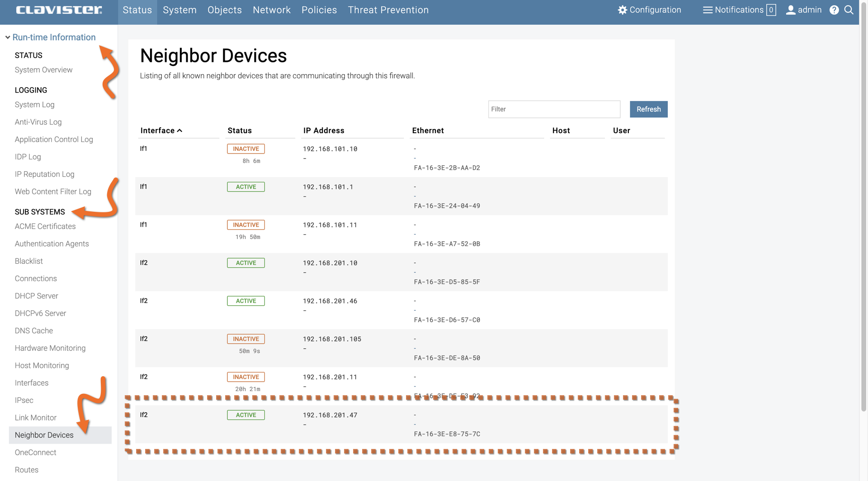
Task: Click the ACTIVE status badge for 192.168.201.47
Action: pos(245,415)
